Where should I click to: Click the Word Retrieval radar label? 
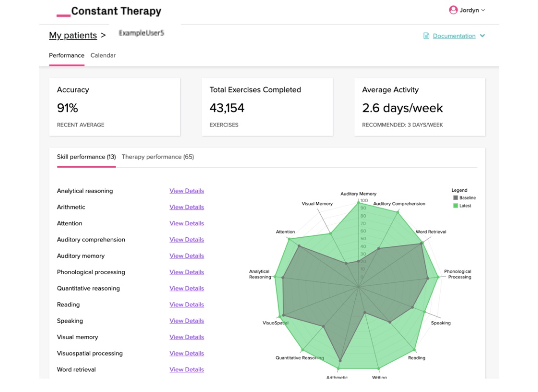[431, 232]
